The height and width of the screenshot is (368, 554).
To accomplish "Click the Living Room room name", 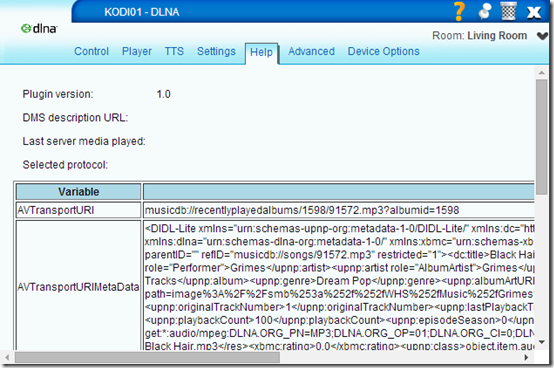I will pyautogui.click(x=497, y=36).
